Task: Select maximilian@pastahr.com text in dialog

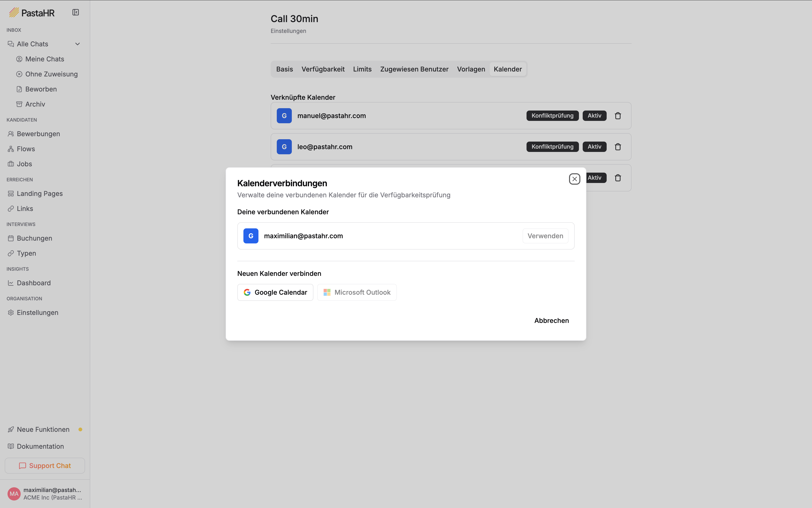Action: click(x=303, y=236)
